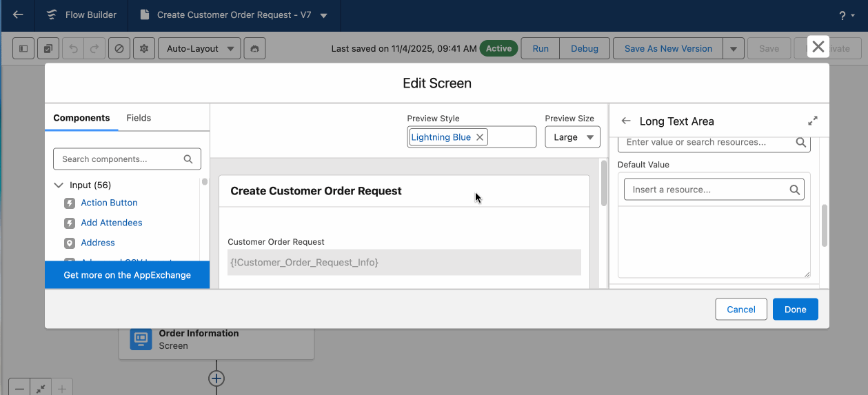Cancel the Edit Screen dialog
This screenshot has height=395, width=868.
[740, 310]
